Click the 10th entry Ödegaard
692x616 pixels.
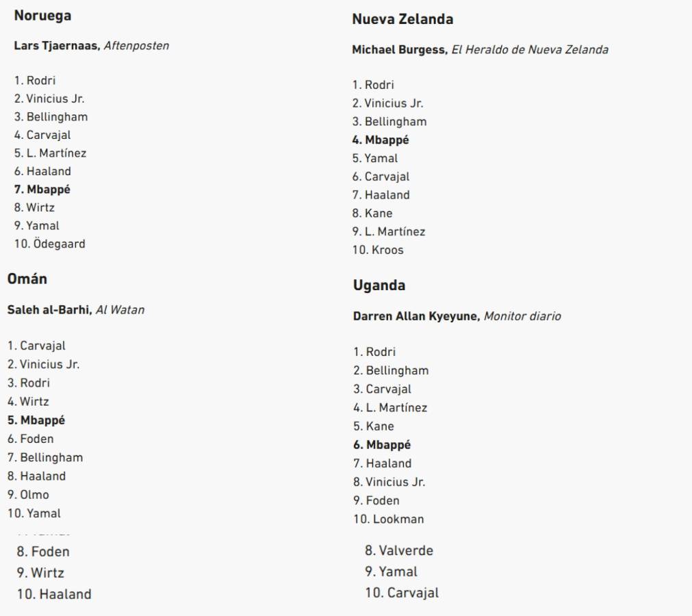pos(46,244)
